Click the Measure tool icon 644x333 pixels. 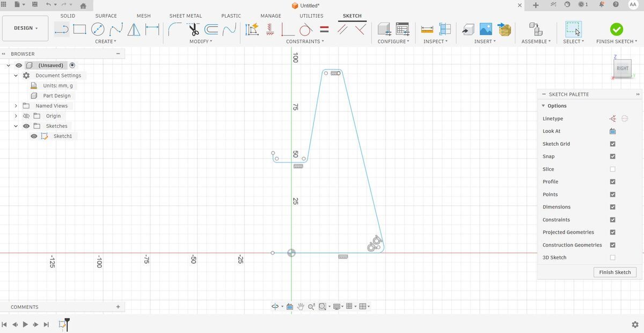pos(427,29)
